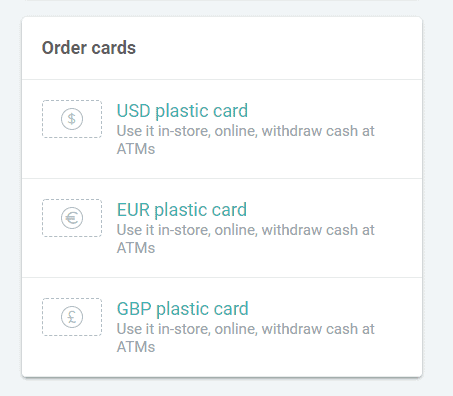Screen dimensions: 453x396
Task: Click the word GBP in third card title
Action: (134, 309)
